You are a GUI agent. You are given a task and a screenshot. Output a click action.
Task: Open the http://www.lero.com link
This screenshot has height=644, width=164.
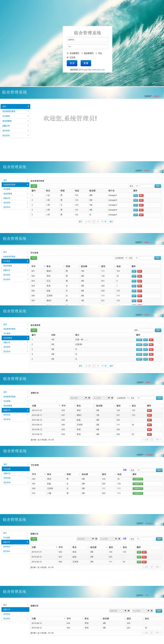pyautogui.click(x=96, y=70)
